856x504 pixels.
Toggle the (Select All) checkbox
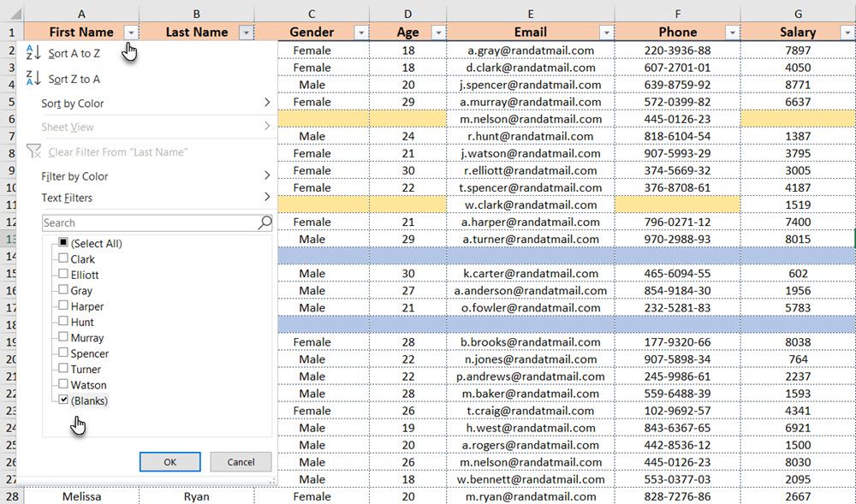63,242
